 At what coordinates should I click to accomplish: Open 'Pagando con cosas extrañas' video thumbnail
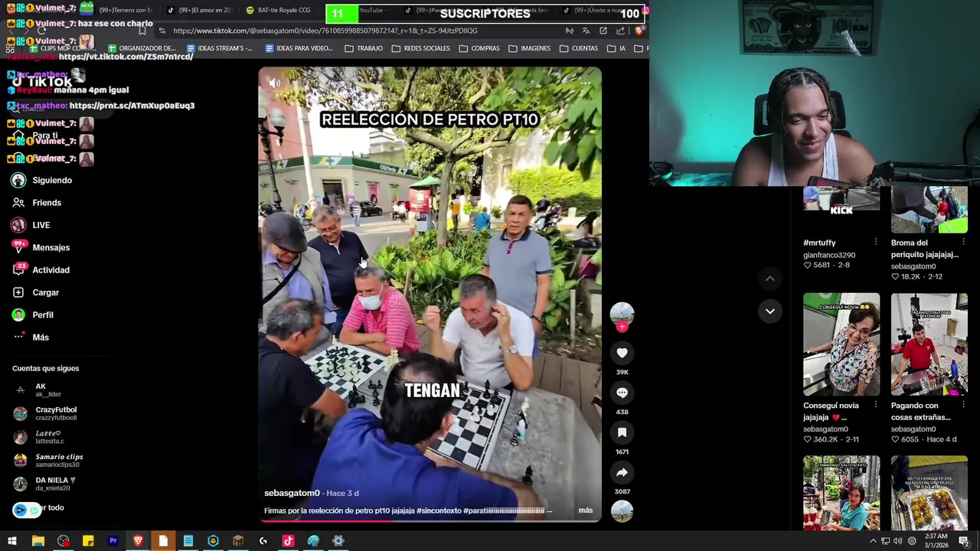(x=929, y=344)
